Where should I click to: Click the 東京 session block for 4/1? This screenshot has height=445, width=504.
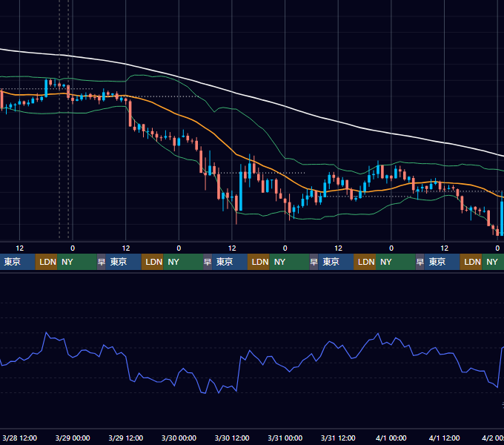point(442,262)
